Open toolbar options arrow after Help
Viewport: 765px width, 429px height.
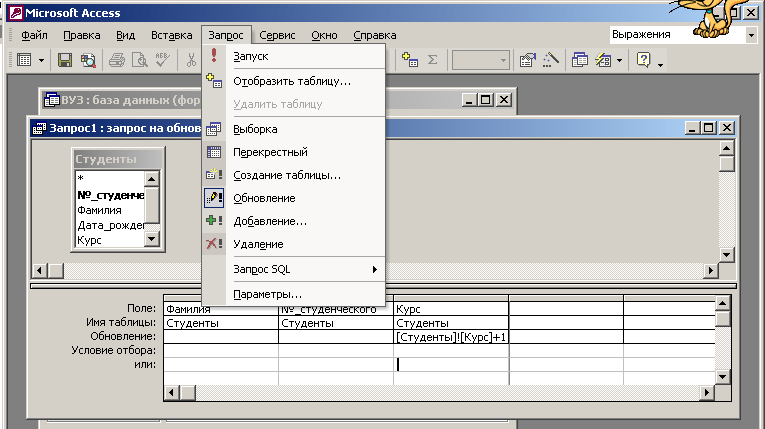click(x=660, y=64)
